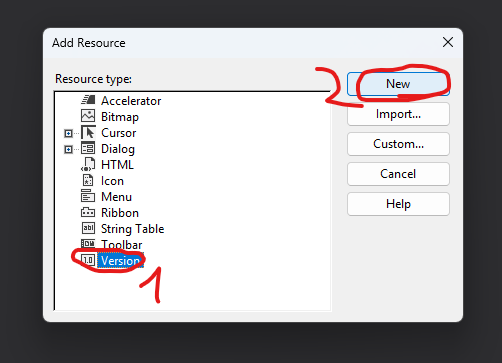Select Ribbon resource type label
The image size is (502, 363).
[120, 213]
